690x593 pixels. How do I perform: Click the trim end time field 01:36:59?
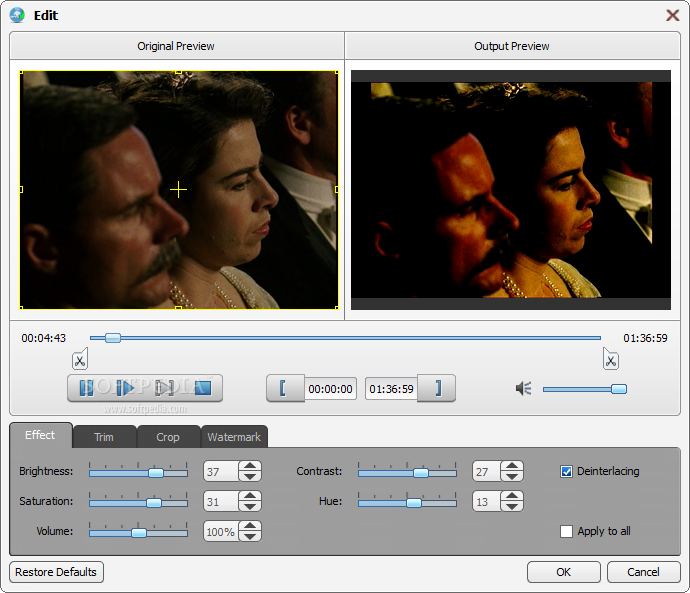[391, 389]
